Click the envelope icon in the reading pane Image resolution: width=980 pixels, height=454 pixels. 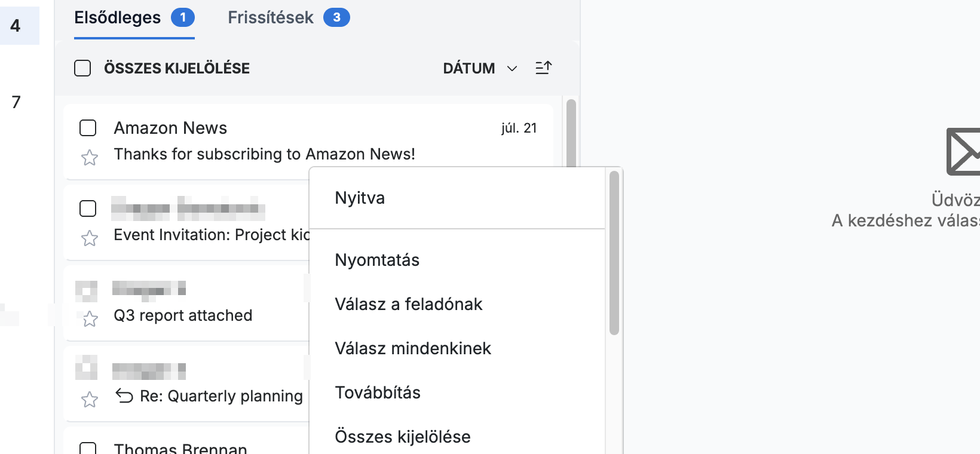(963, 152)
